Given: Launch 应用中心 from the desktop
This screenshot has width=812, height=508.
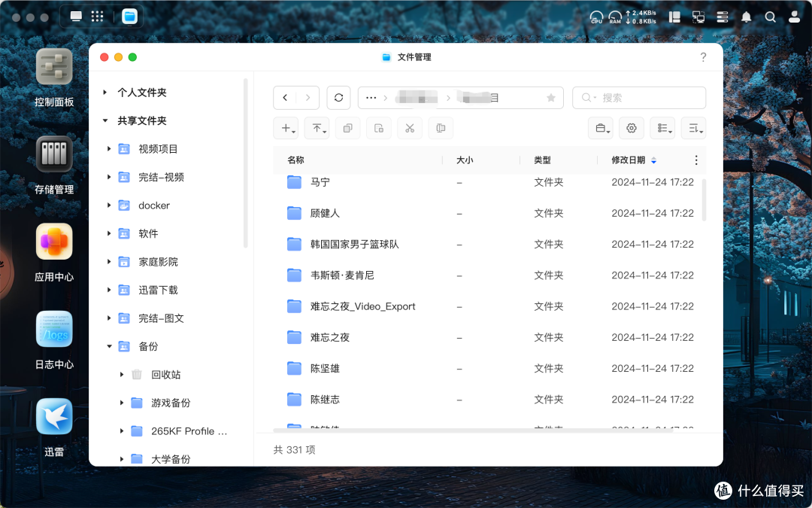Looking at the screenshot, I should [54, 241].
